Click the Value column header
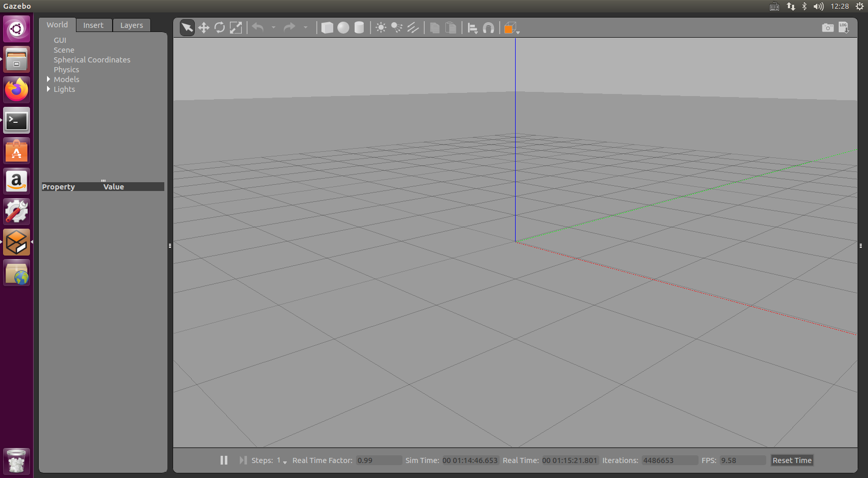868x478 pixels. coord(133,187)
